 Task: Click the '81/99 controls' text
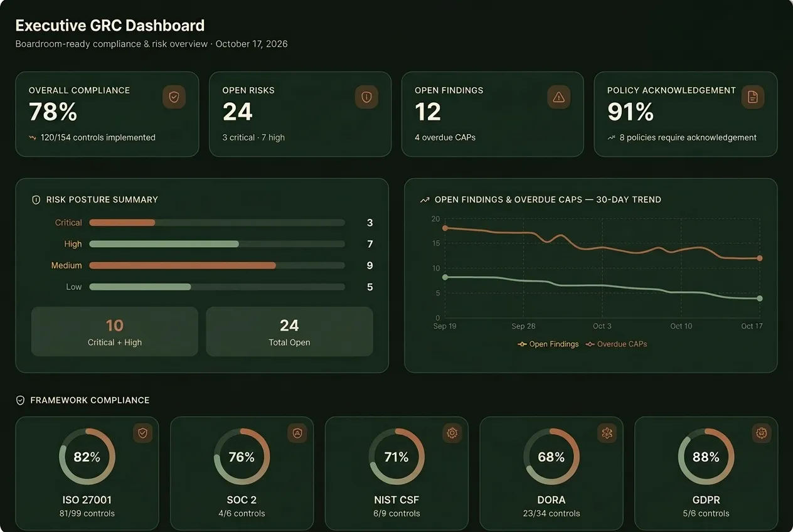click(x=87, y=513)
